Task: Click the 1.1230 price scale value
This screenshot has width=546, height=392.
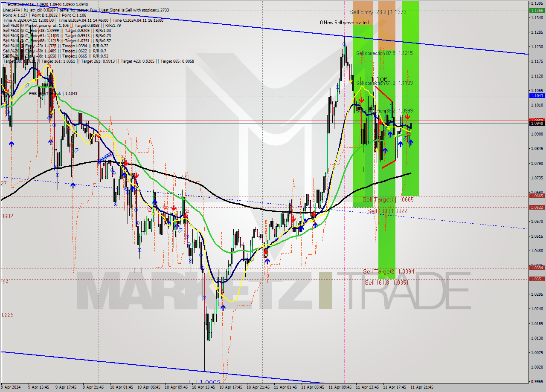Action: 537,46
